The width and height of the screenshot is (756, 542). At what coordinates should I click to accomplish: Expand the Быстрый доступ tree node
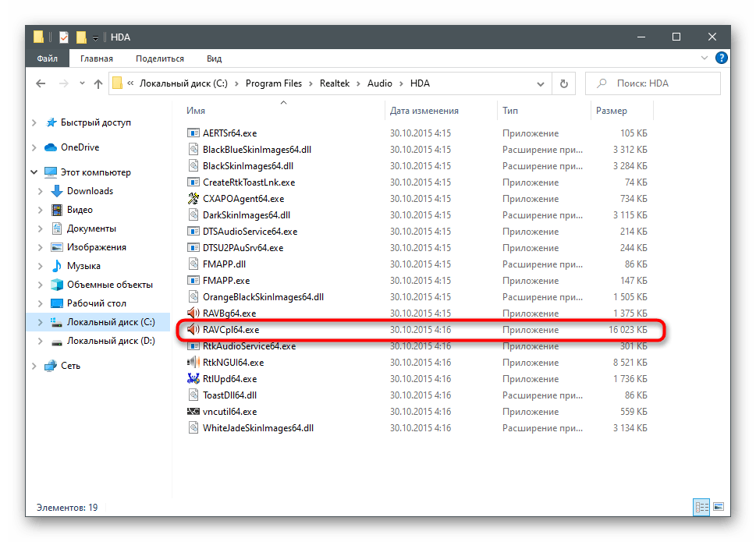coord(34,123)
